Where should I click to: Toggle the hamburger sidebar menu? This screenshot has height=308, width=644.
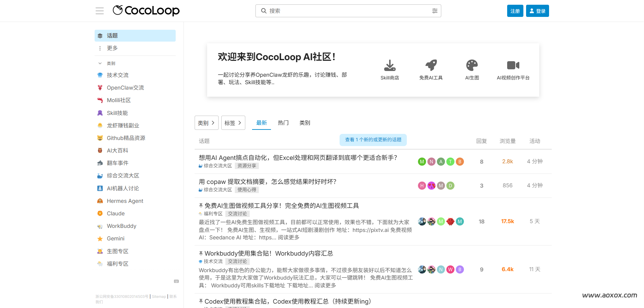click(100, 11)
